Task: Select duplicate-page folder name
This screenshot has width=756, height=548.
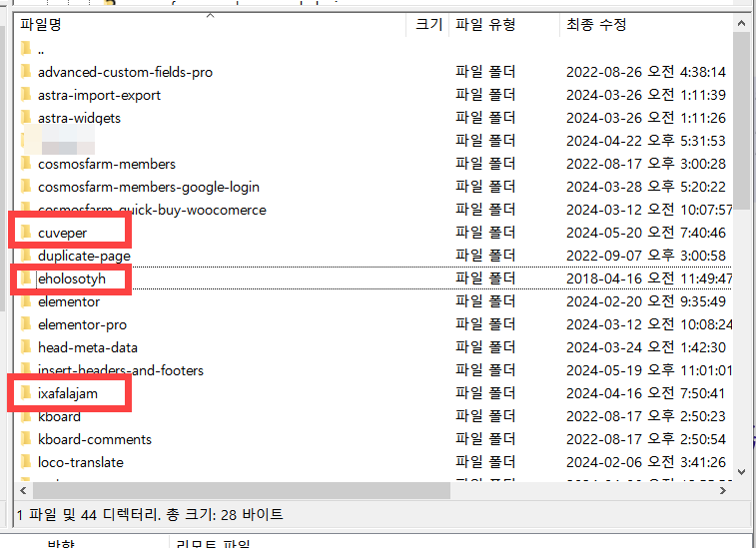Action: click(x=84, y=256)
